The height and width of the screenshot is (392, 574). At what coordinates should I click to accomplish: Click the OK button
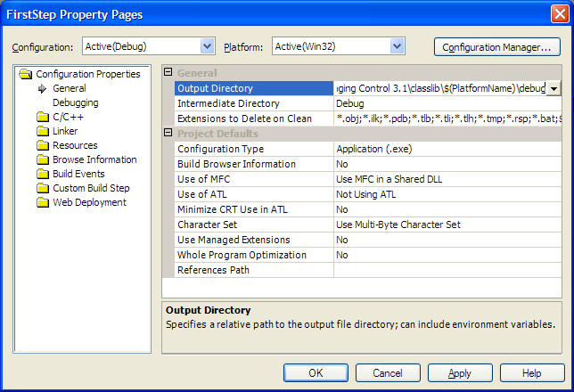click(316, 372)
